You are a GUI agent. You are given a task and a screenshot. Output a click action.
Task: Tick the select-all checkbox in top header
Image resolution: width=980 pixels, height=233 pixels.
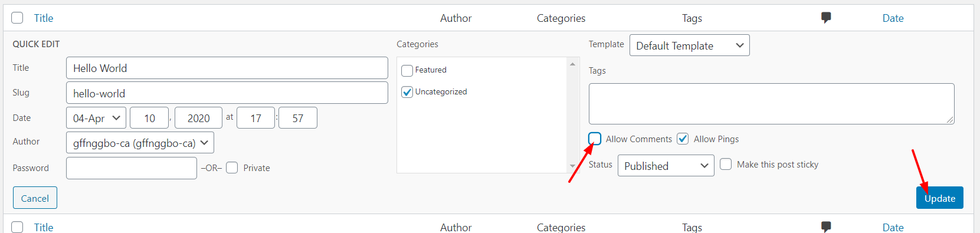(x=17, y=18)
